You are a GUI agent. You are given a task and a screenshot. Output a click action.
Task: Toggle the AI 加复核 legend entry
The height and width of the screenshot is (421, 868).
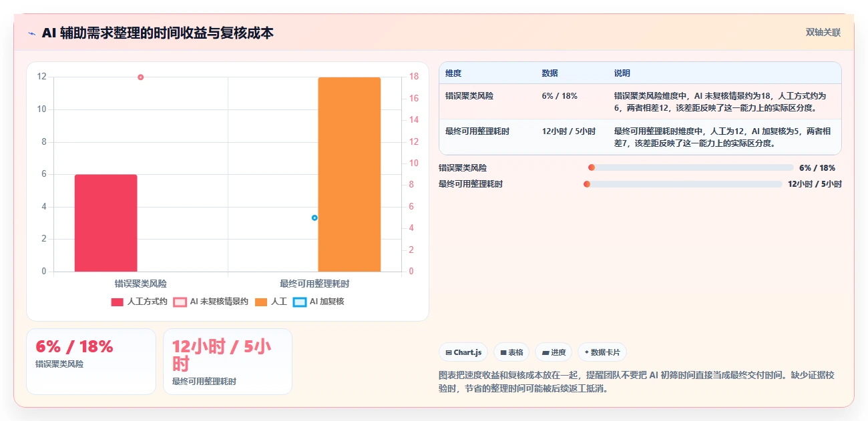(318, 302)
